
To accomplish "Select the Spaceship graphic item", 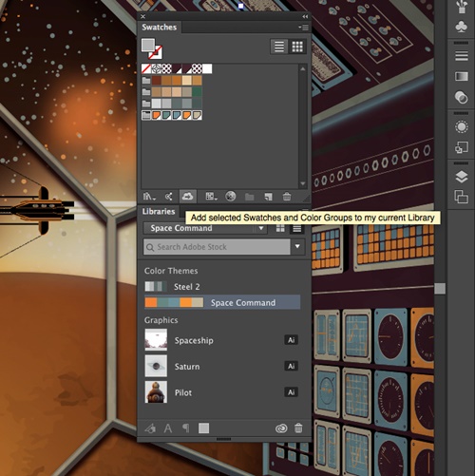I will (x=222, y=340).
